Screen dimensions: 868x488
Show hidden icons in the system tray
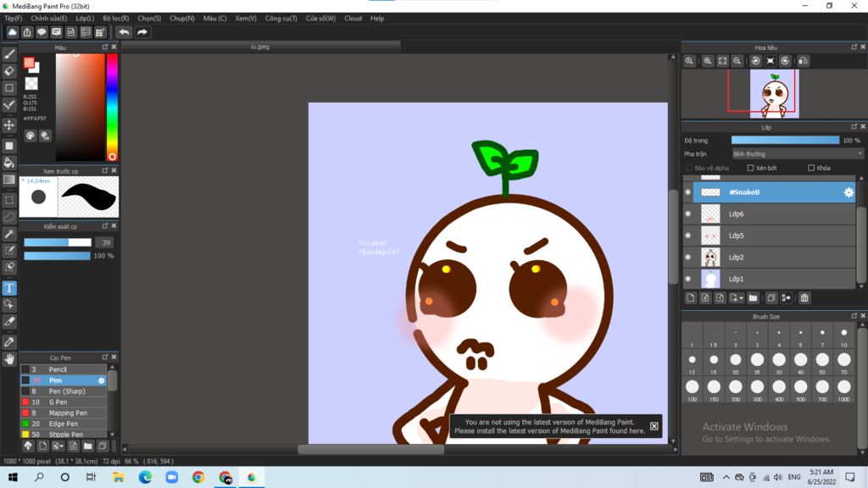click(726, 477)
